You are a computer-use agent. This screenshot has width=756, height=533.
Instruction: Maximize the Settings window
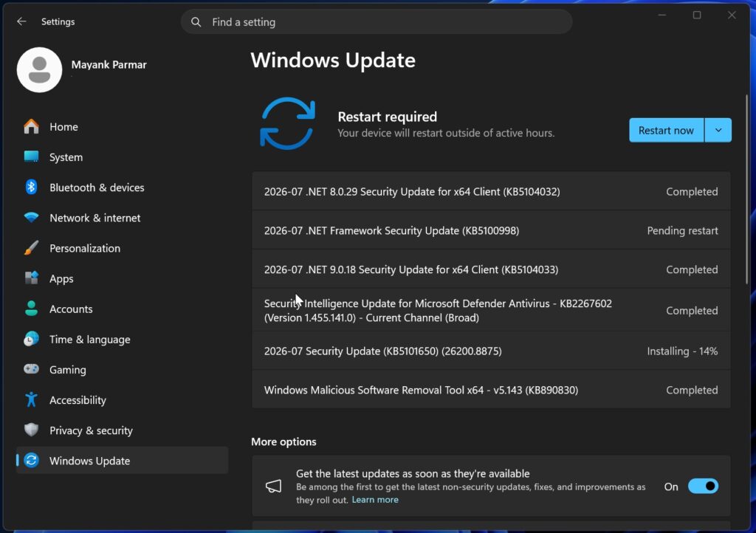coord(697,15)
